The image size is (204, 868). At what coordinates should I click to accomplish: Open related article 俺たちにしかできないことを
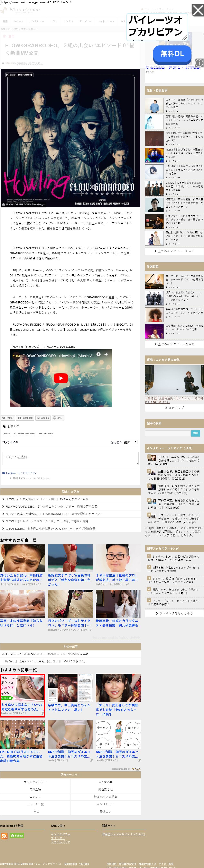70,521
